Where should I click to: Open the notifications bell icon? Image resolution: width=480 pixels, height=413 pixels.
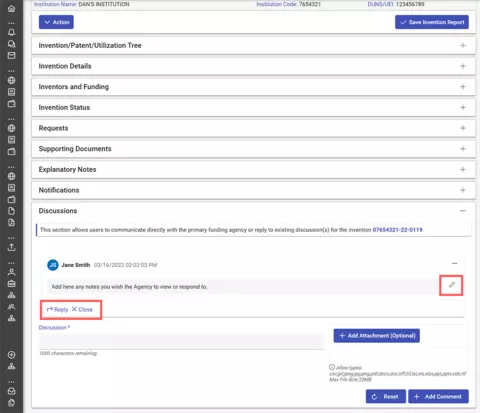[11, 32]
